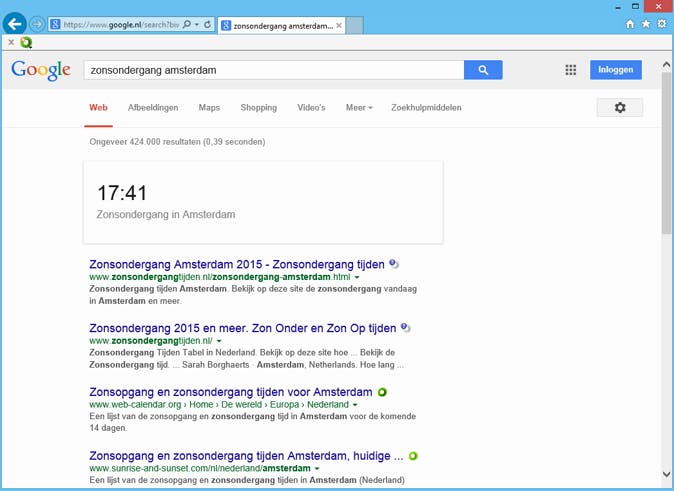Click the Google favicon in address bar

[55, 25]
